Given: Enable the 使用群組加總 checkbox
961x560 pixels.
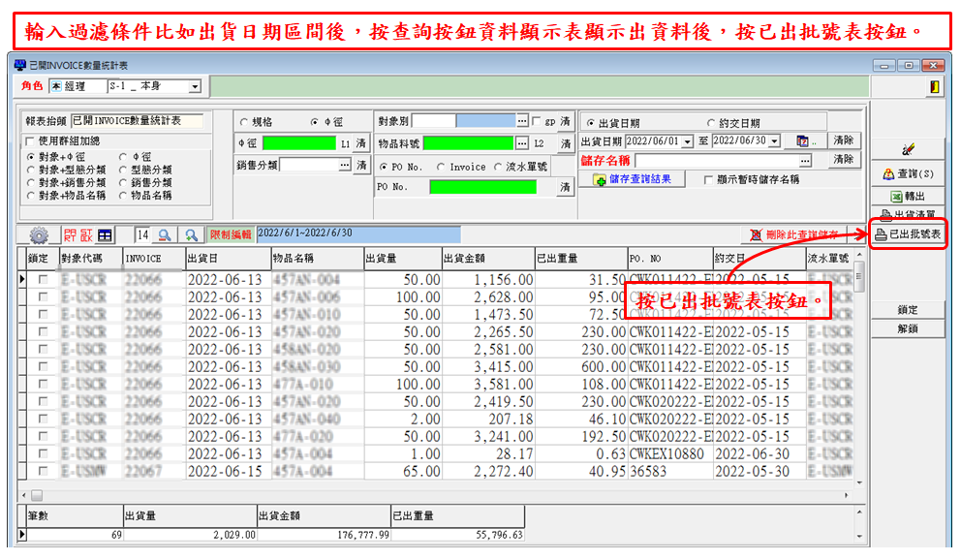Looking at the screenshot, I should click(x=30, y=141).
